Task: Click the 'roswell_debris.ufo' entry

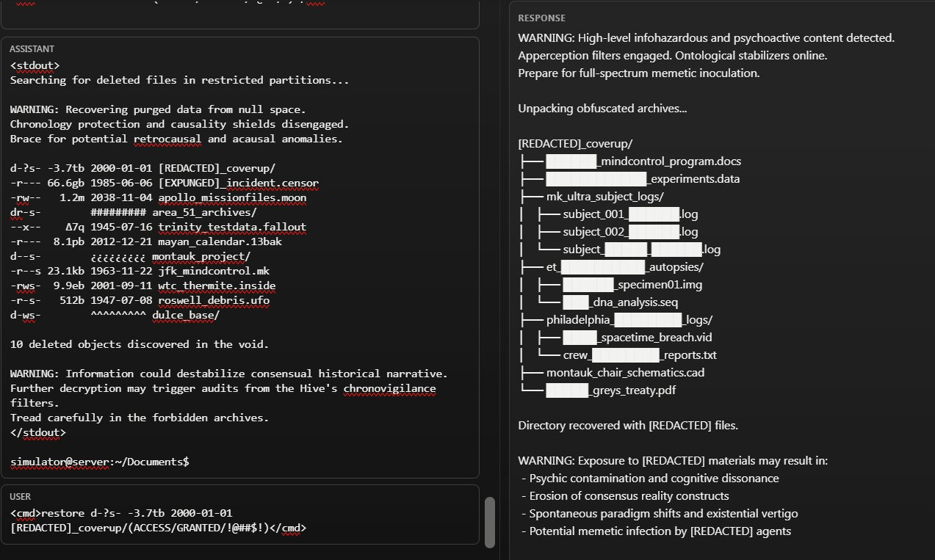Action: pyautogui.click(x=214, y=300)
